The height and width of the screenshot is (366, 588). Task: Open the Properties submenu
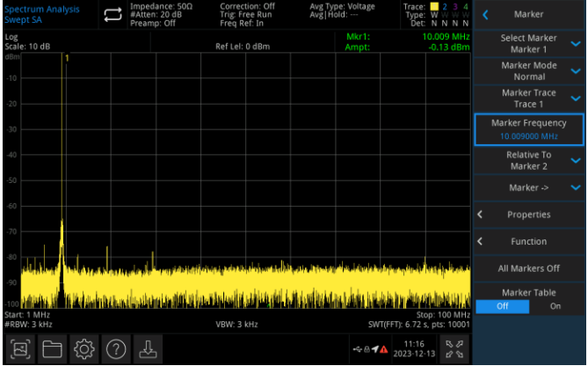[529, 215]
